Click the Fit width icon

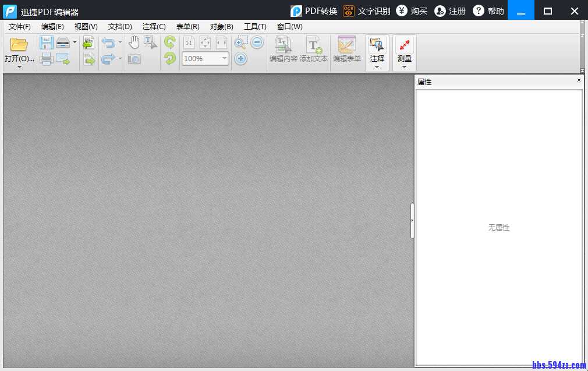(x=221, y=43)
